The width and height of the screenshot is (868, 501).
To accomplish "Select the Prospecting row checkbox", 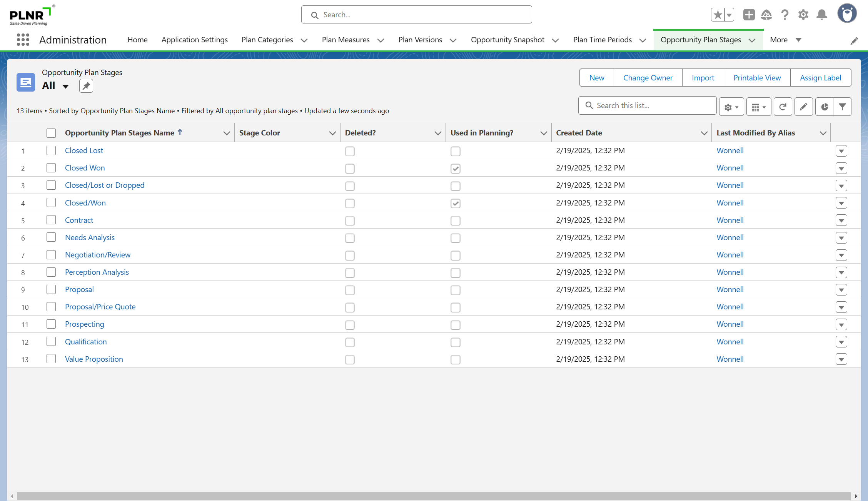I will click(51, 324).
